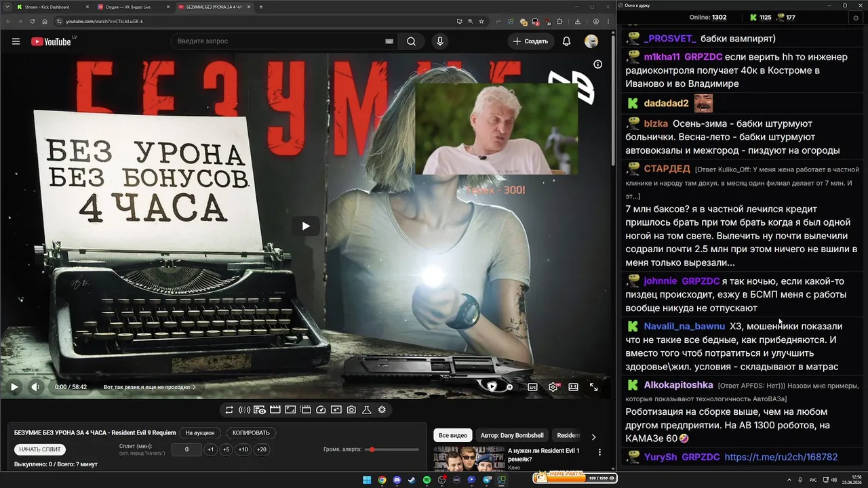Play the video with center play button
The height and width of the screenshot is (488, 868).
[x=306, y=226]
